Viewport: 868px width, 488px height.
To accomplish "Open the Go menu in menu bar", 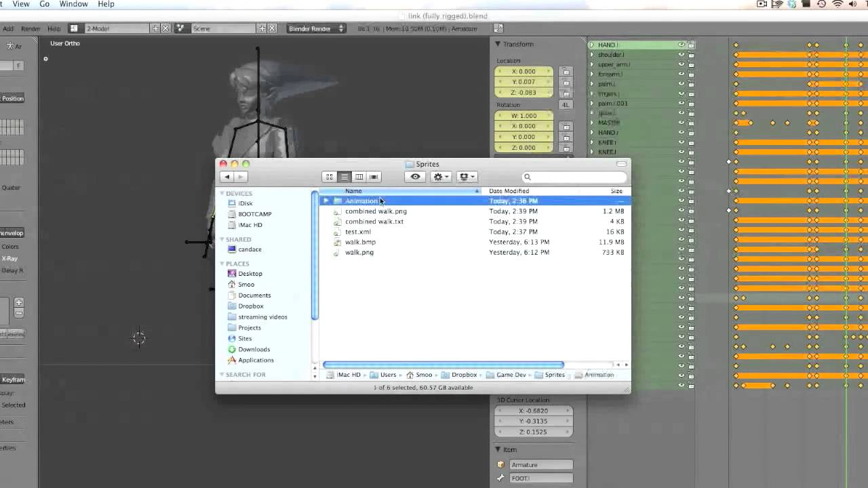I will point(45,4).
